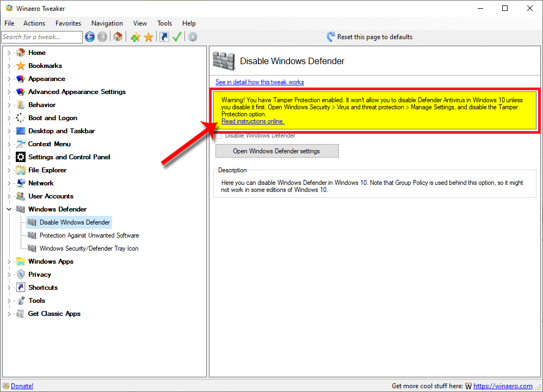543x392 pixels.
Task: Expand the File Explorer tree node
Action: (9, 170)
